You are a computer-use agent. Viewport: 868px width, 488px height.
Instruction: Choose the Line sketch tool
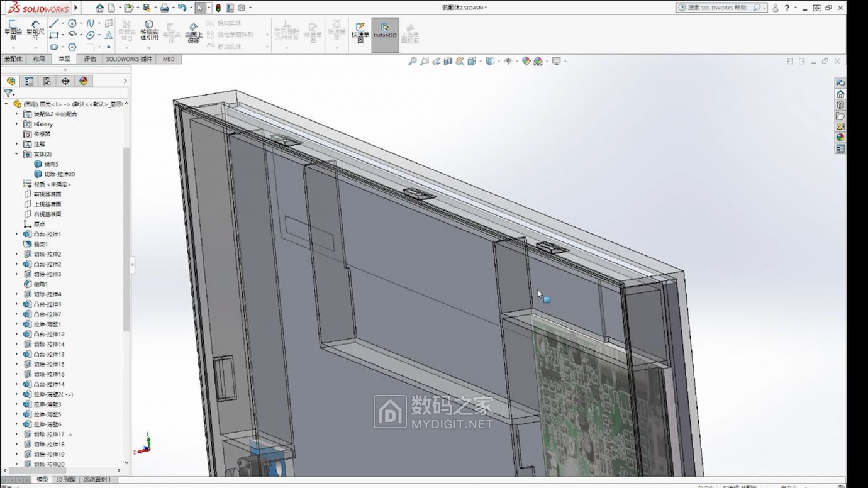[54, 23]
